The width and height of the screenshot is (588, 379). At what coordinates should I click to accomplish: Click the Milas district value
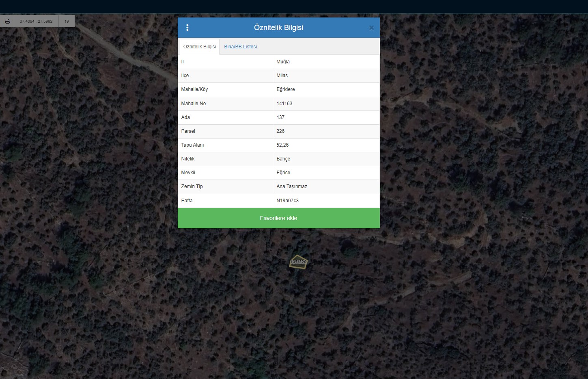282,76
